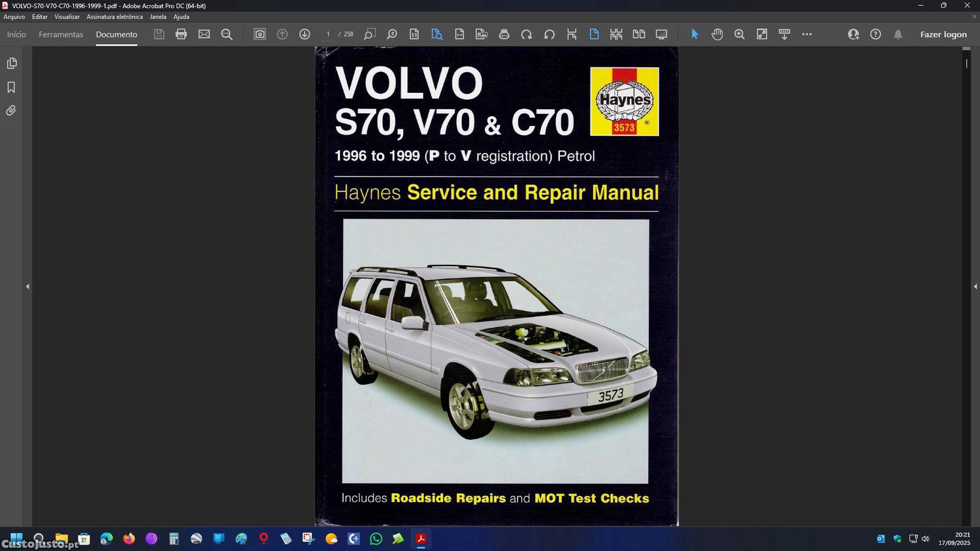Click the Print file icon

pos(181,35)
